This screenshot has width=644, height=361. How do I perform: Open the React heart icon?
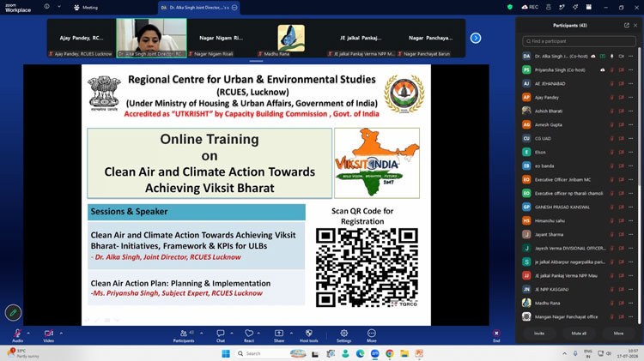click(249, 335)
